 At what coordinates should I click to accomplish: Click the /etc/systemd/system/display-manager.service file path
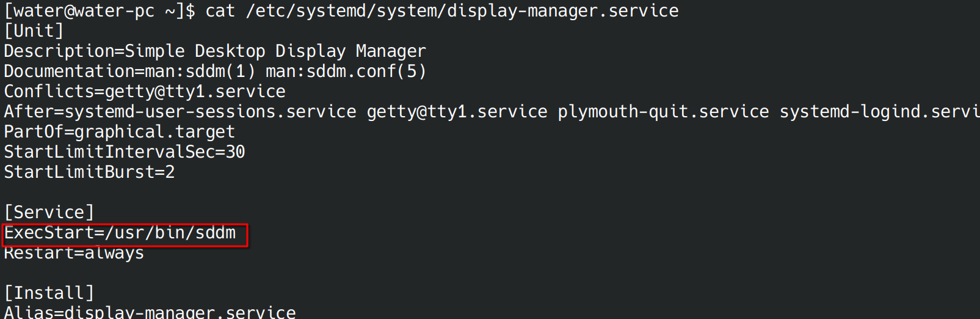coord(462,11)
